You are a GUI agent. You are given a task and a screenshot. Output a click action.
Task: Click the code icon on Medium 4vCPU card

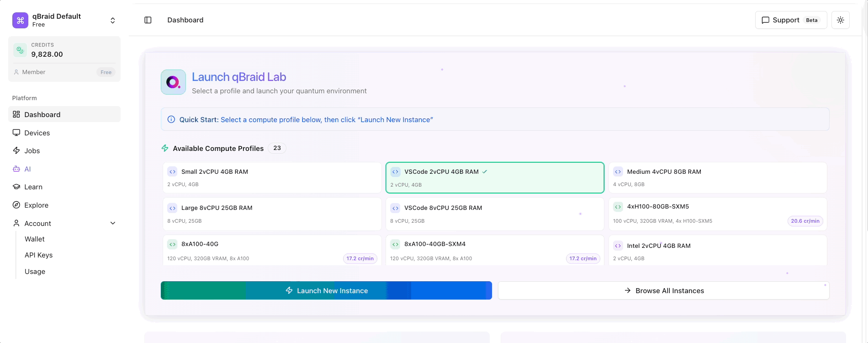pyautogui.click(x=618, y=171)
